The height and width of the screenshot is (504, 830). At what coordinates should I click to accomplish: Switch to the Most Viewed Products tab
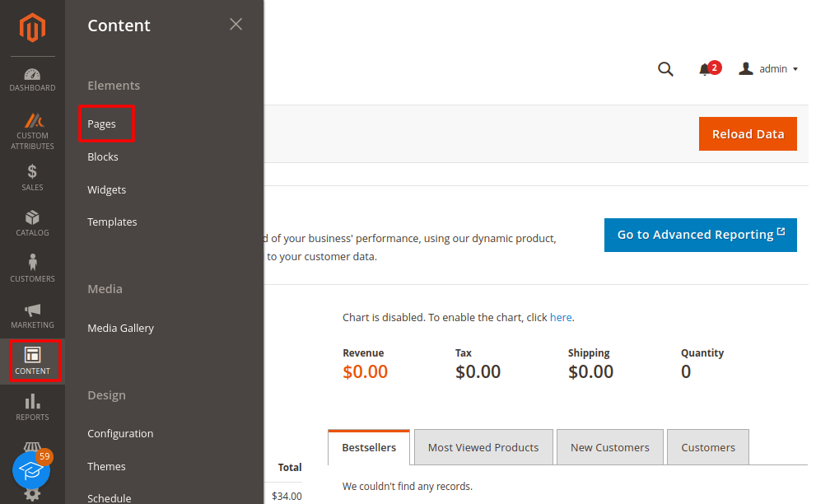tap(483, 447)
